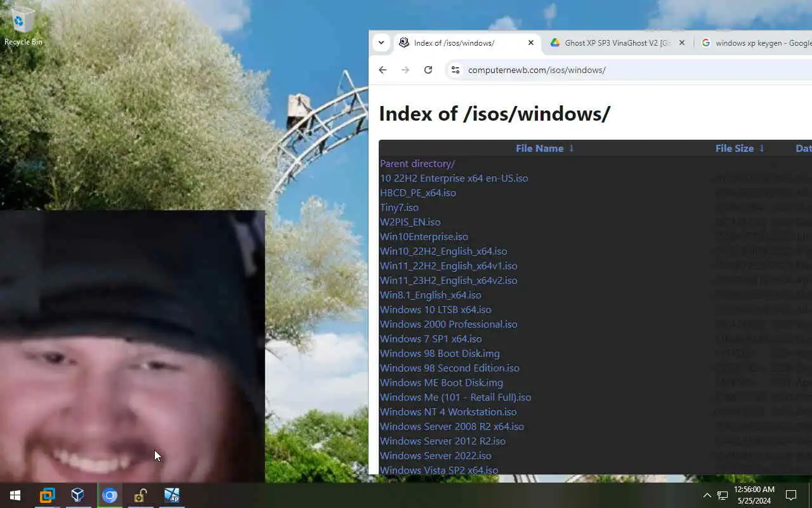Open the Windows Start menu

tap(15, 495)
